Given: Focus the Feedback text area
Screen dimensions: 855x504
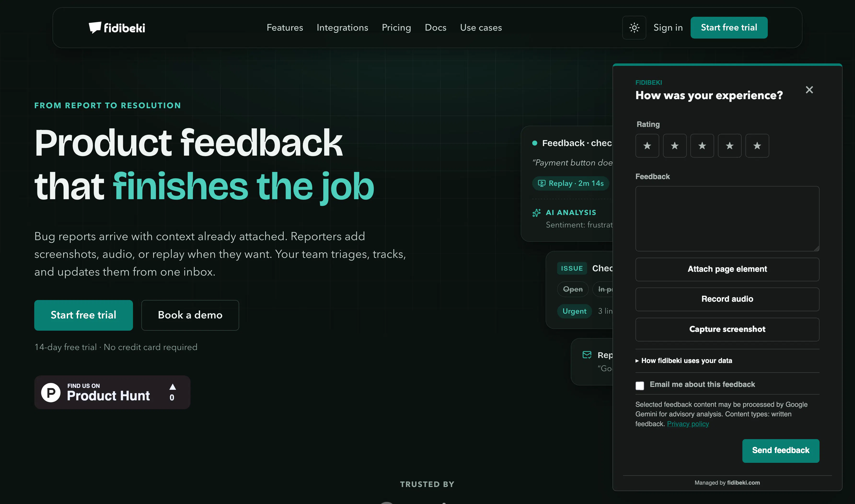Looking at the screenshot, I should pyautogui.click(x=727, y=219).
